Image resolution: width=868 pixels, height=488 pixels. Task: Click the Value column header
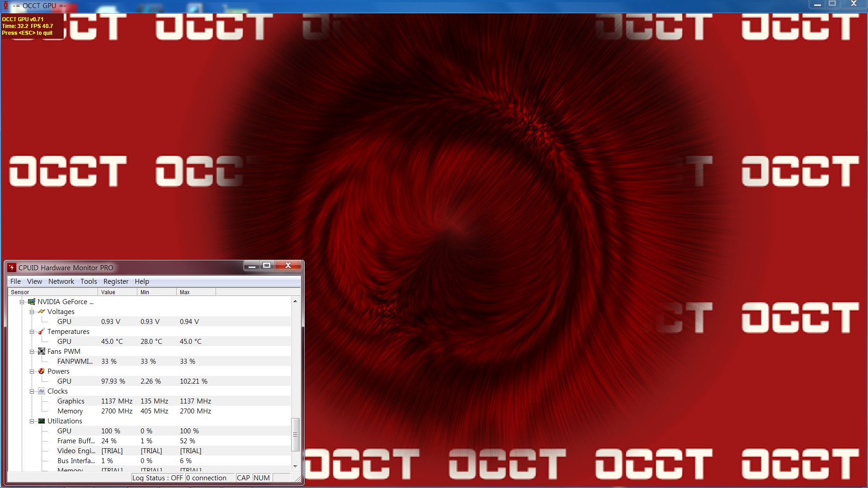[118, 292]
